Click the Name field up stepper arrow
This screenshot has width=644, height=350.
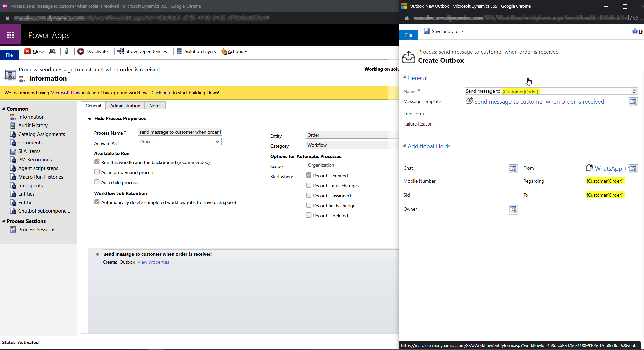point(634,89)
